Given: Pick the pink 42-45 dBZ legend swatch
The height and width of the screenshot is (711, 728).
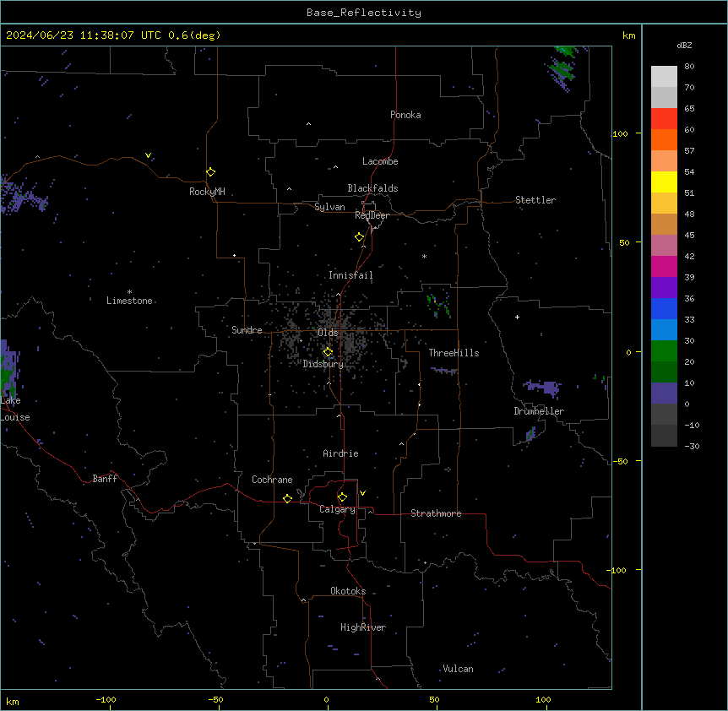Looking at the screenshot, I should (x=664, y=246).
